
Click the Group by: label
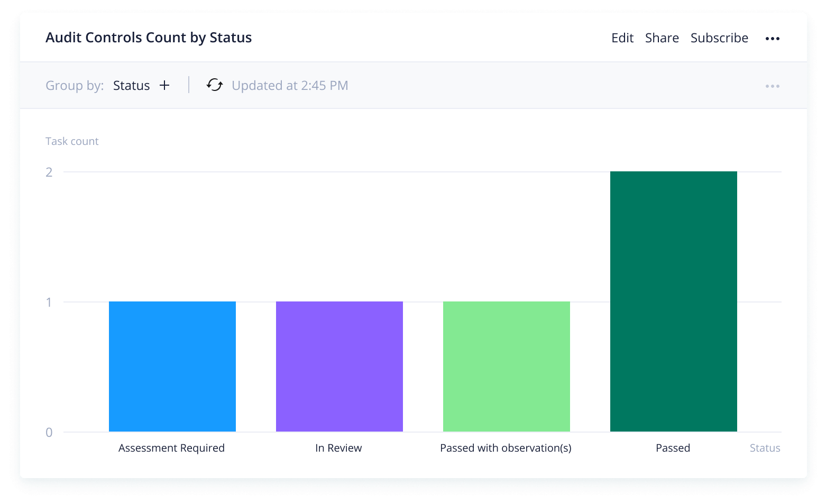pyautogui.click(x=75, y=86)
